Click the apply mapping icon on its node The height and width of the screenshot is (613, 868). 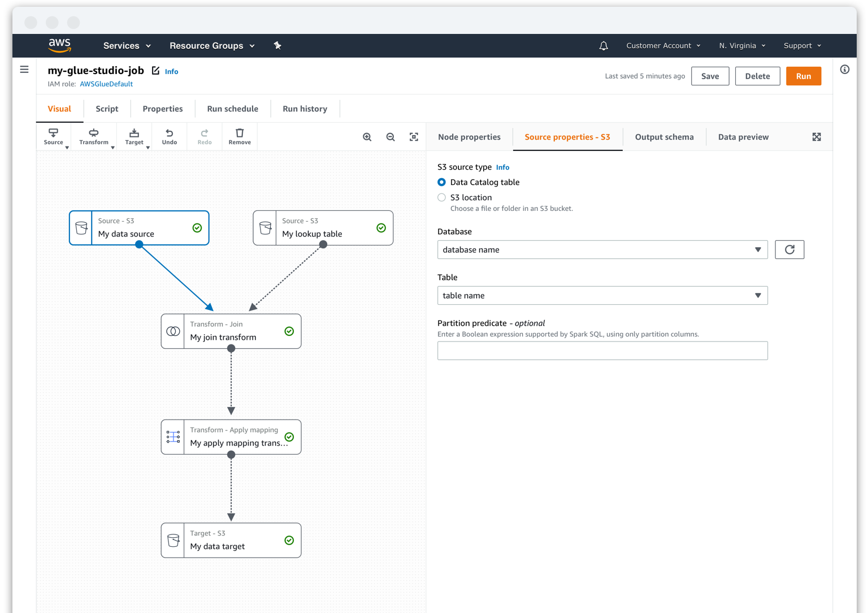click(x=173, y=437)
